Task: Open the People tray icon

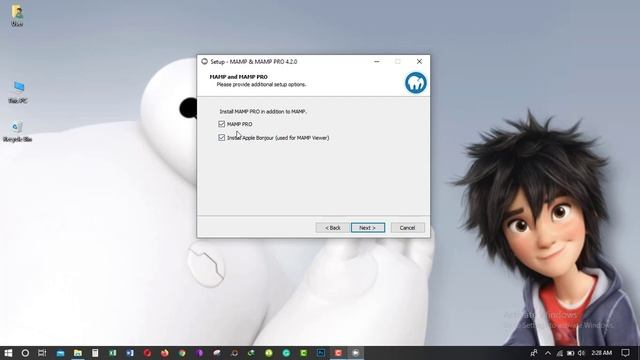Action: coord(534,353)
